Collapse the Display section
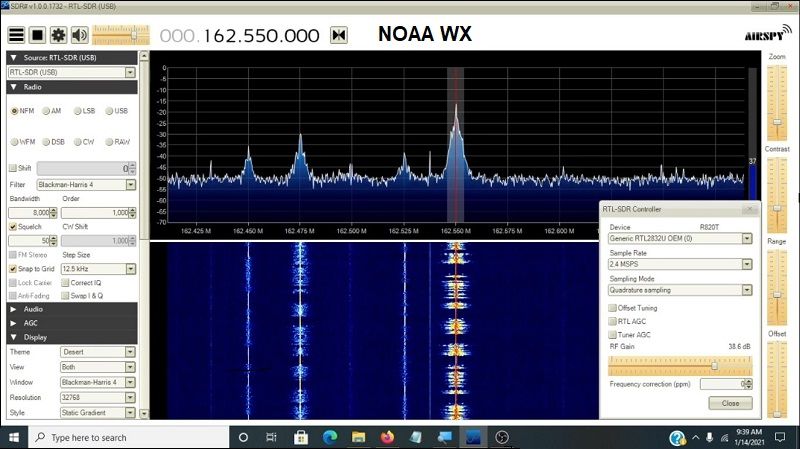The width and height of the screenshot is (800, 449). pyautogui.click(x=72, y=337)
